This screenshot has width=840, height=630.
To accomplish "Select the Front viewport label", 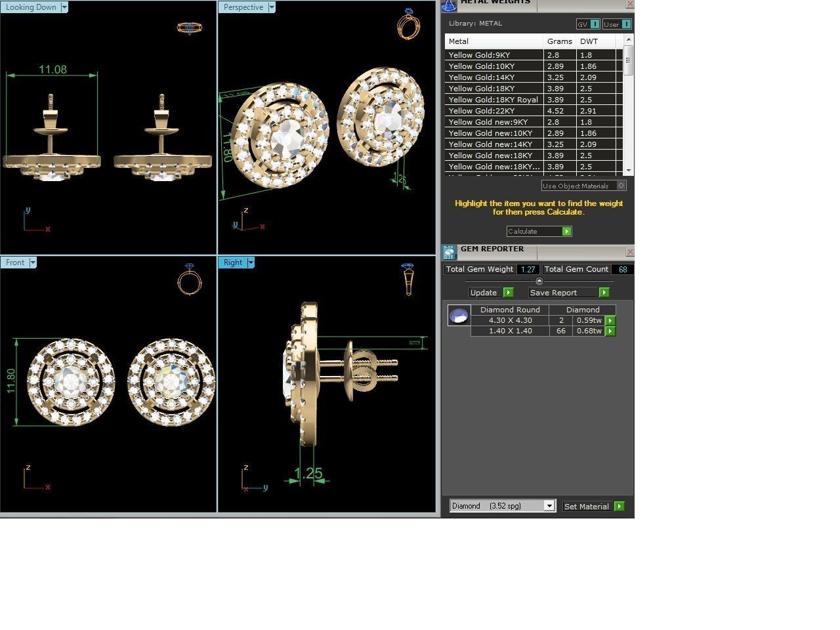I will tap(15, 262).
